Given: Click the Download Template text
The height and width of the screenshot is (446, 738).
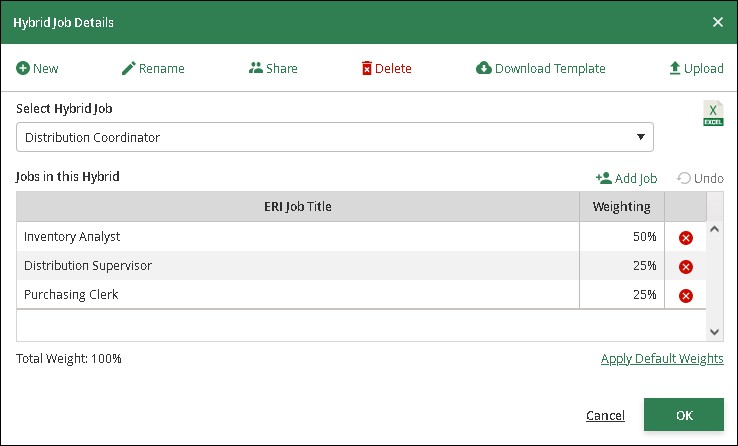Looking at the screenshot, I should tap(550, 69).
